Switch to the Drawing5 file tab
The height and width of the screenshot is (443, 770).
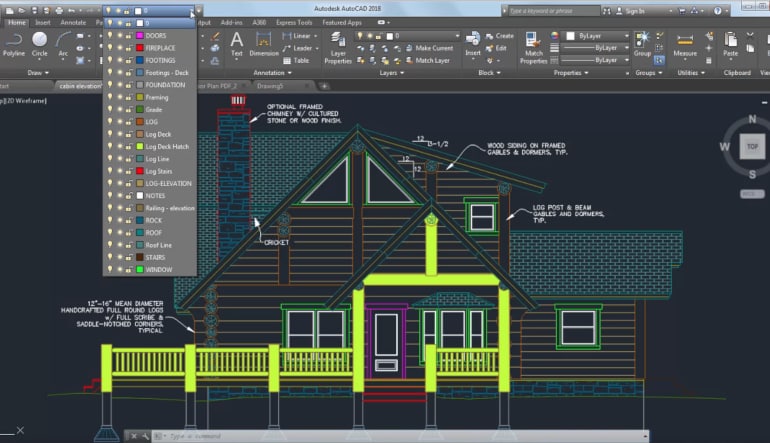coord(270,86)
